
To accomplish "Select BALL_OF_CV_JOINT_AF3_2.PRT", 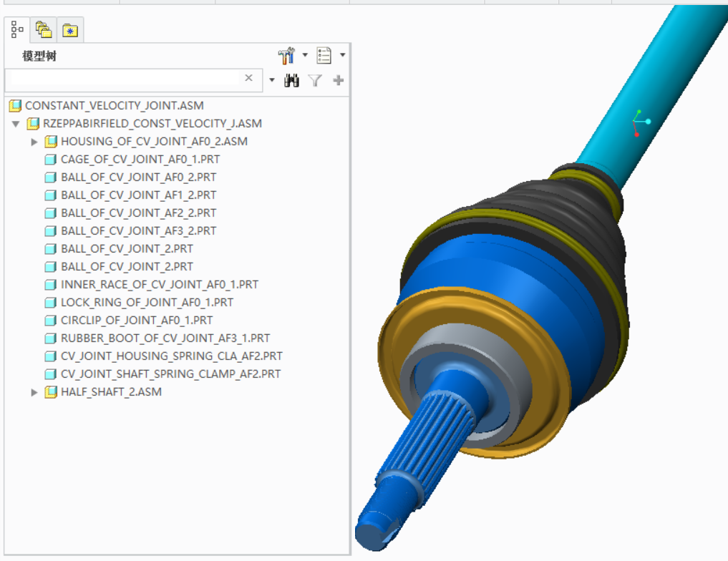I will point(138,230).
